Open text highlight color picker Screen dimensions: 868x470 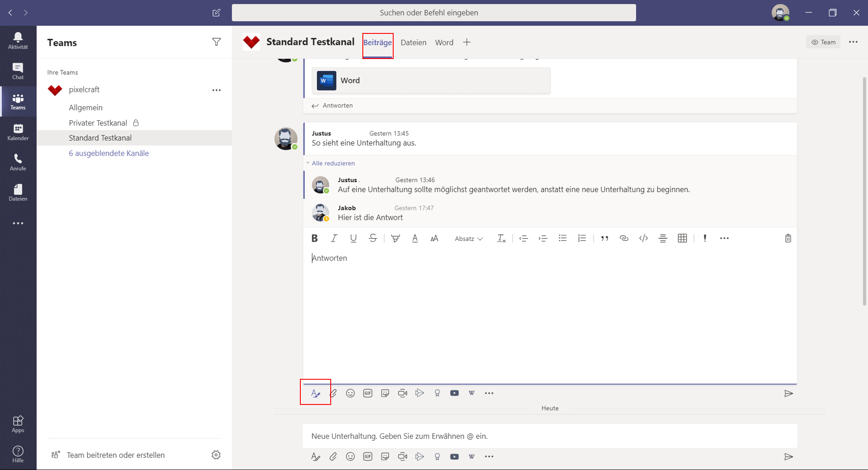click(x=395, y=238)
